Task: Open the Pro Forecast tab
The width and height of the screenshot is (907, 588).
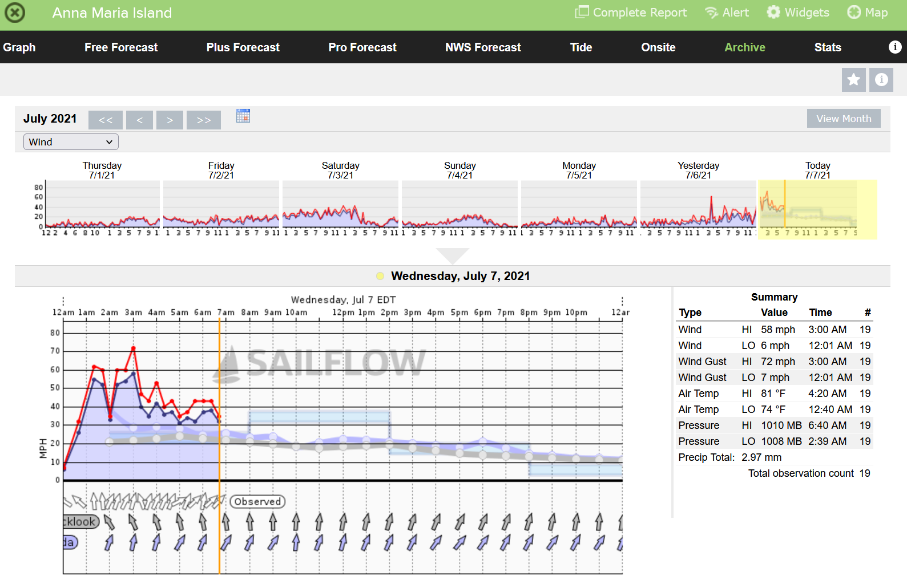Action: pyautogui.click(x=362, y=47)
